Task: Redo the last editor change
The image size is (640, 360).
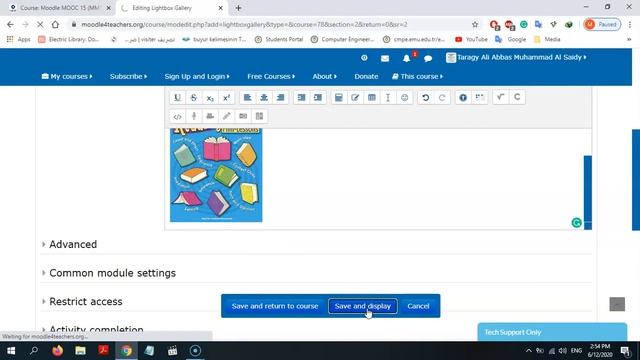Action: coord(442,98)
